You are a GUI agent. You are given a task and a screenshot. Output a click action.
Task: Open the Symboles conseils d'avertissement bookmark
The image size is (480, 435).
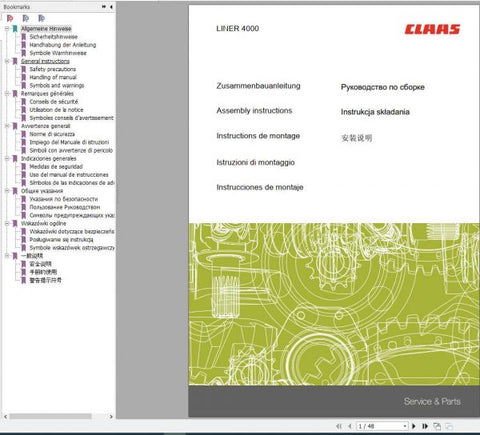tap(72, 118)
